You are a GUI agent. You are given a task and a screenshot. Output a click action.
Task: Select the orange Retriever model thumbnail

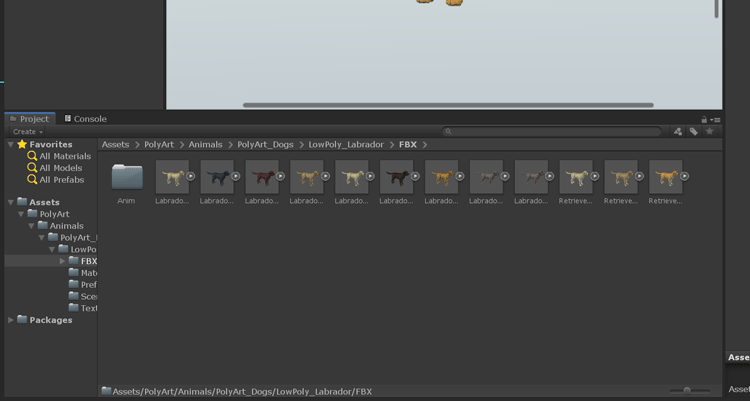[666, 177]
